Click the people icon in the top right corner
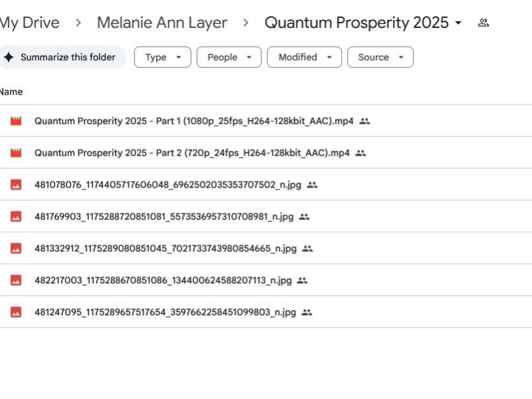 [x=484, y=22]
